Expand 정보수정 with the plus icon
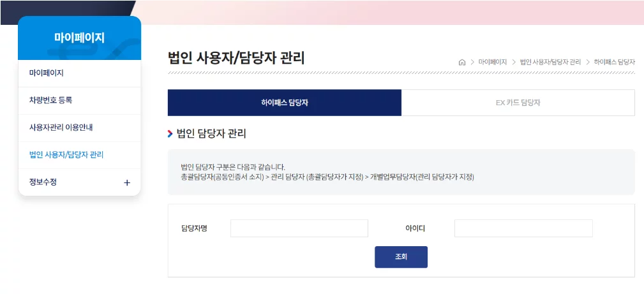644x294 pixels. tap(127, 183)
